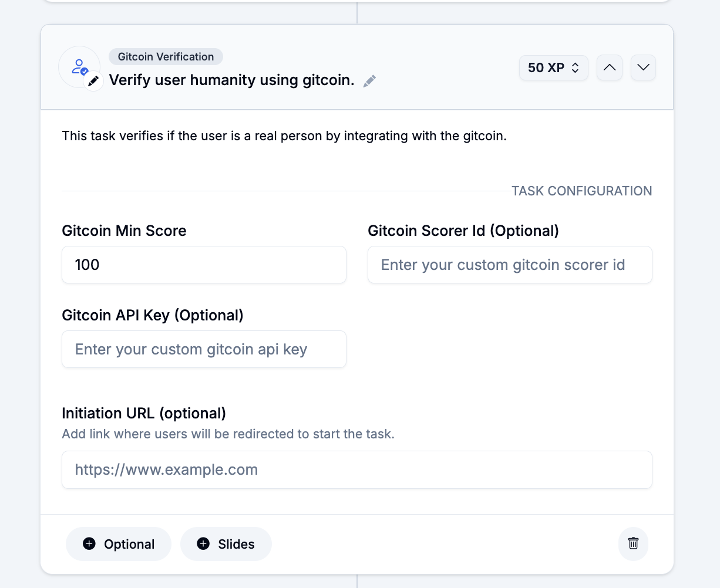Delete the task using the trash icon

click(633, 543)
